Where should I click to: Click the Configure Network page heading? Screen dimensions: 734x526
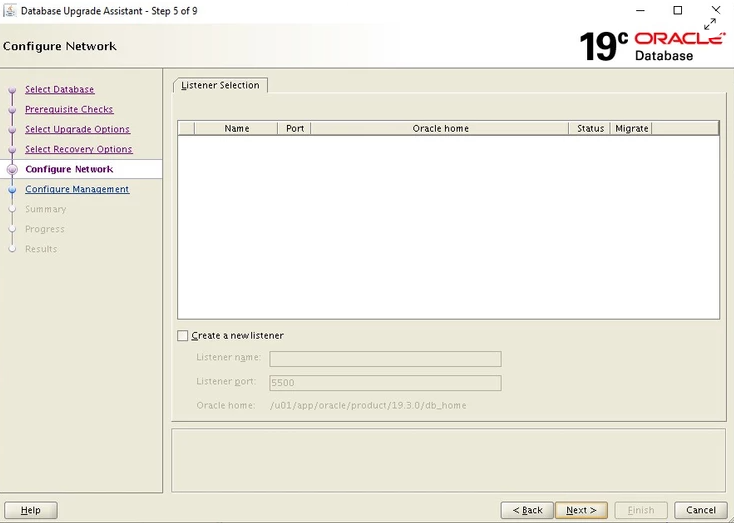(x=59, y=46)
